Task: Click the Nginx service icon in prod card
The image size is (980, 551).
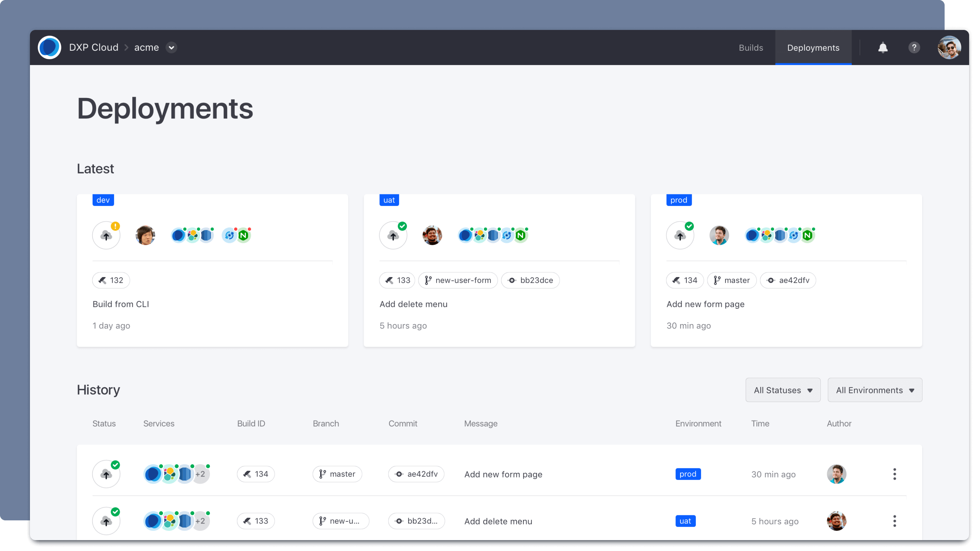Action: (808, 236)
